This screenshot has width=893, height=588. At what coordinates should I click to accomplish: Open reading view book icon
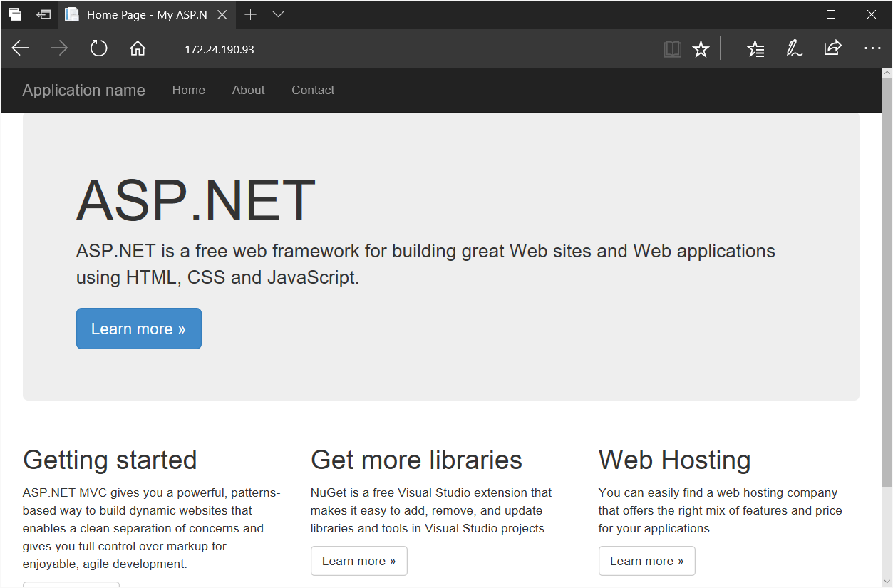coord(672,49)
